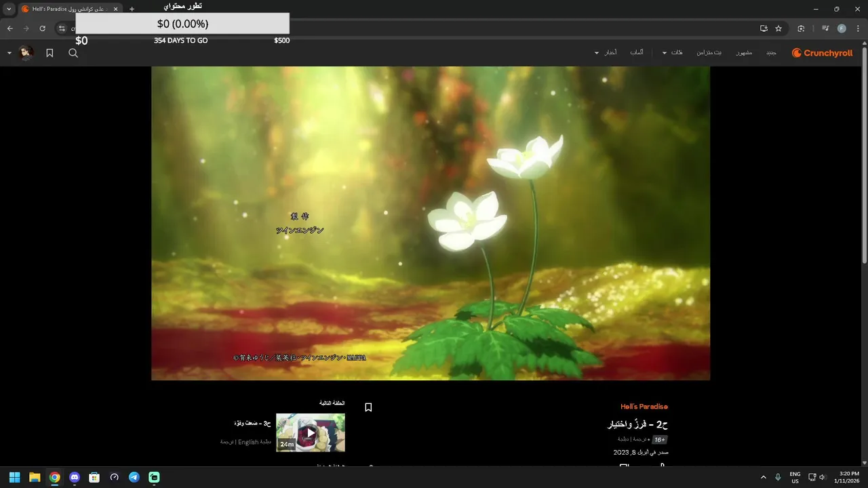
Task: Click the 354 DAYS TO GO overlay text
Action: pyautogui.click(x=180, y=41)
